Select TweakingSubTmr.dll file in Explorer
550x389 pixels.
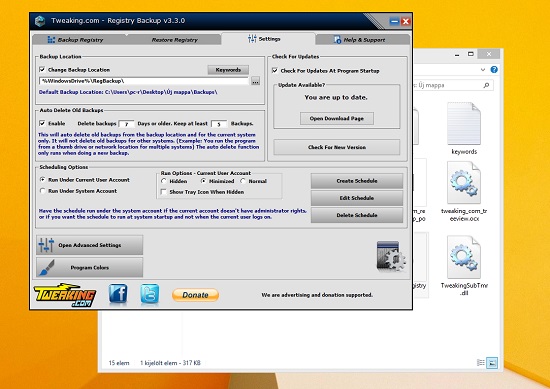point(464,266)
